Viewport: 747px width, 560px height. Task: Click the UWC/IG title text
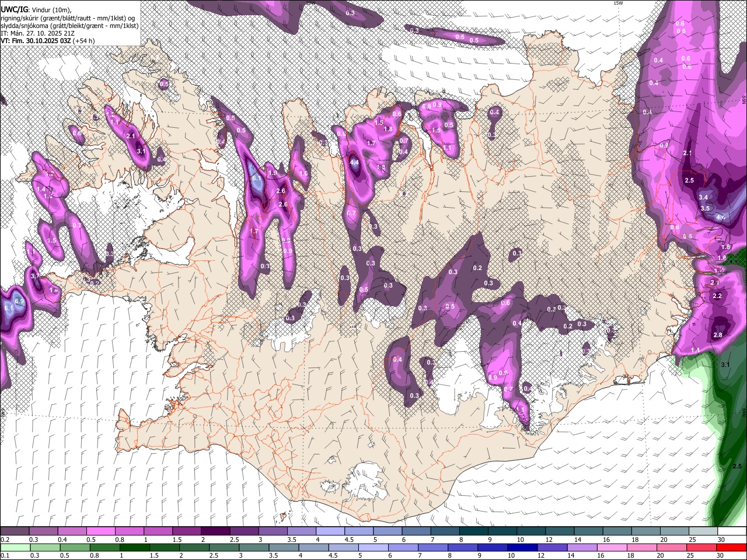click(14, 10)
